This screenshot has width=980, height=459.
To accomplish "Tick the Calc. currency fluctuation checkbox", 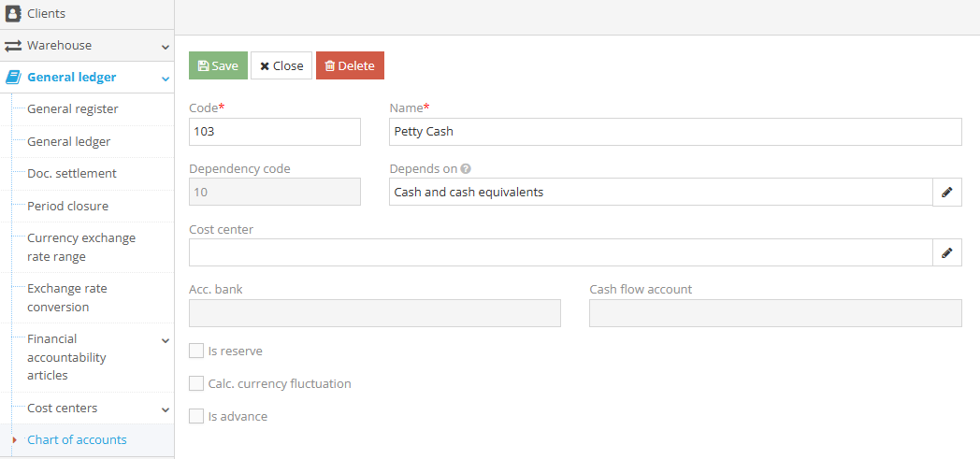I will pos(196,383).
